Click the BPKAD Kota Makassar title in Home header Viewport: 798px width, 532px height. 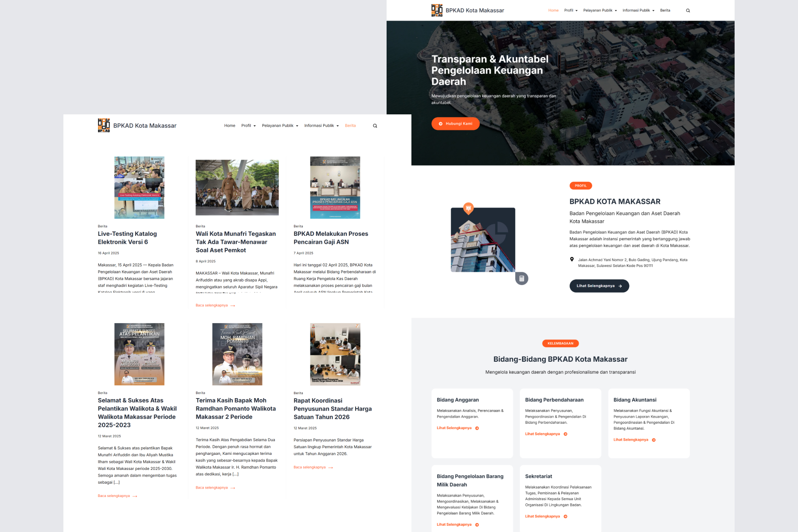click(x=475, y=11)
